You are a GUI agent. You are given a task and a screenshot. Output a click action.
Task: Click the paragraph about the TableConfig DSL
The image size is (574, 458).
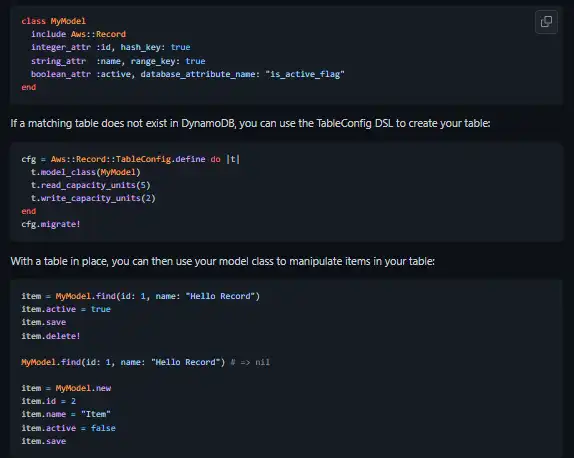click(250, 123)
